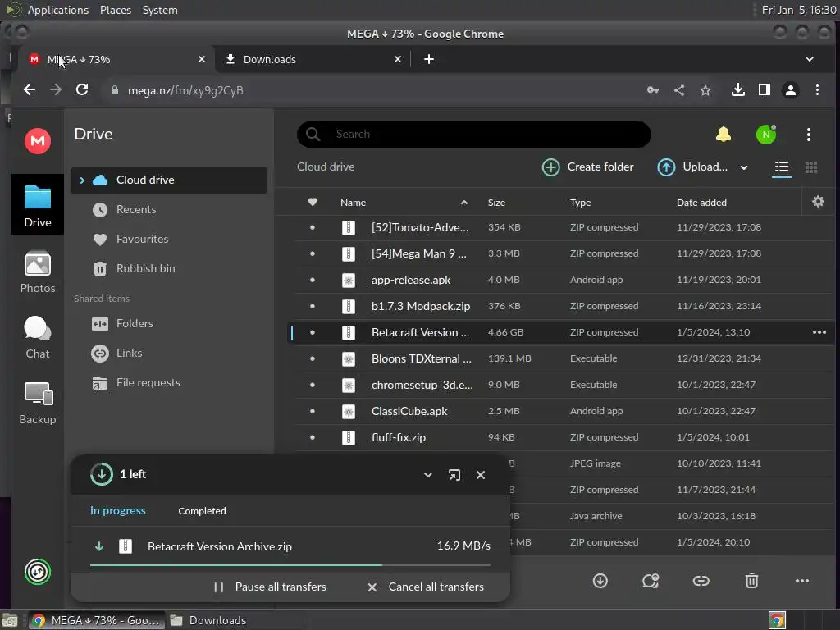This screenshot has width=840, height=630.
Task: Select In progress transfers tab
Action: [x=118, y=510]
